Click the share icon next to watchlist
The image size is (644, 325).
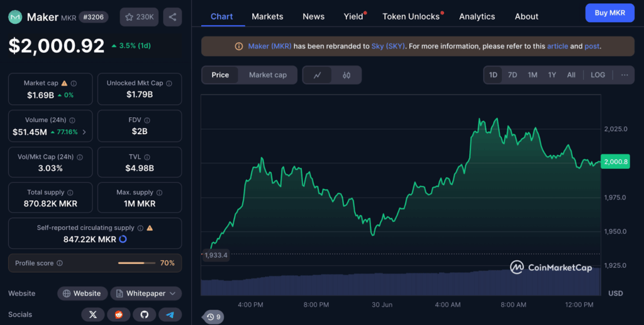pyautogui.click(x=172, y=17)
